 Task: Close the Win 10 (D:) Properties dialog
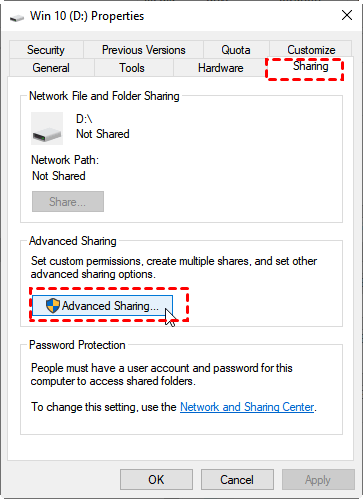347,15
